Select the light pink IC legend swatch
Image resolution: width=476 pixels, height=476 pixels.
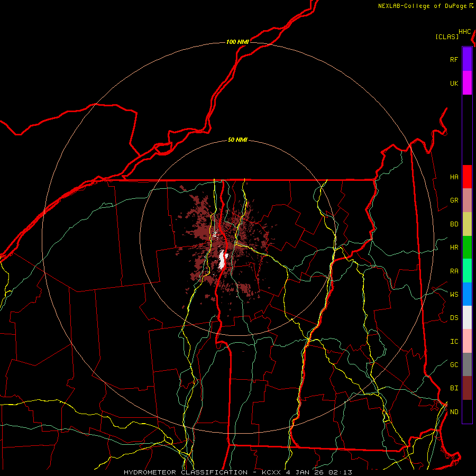click(467, 341)
